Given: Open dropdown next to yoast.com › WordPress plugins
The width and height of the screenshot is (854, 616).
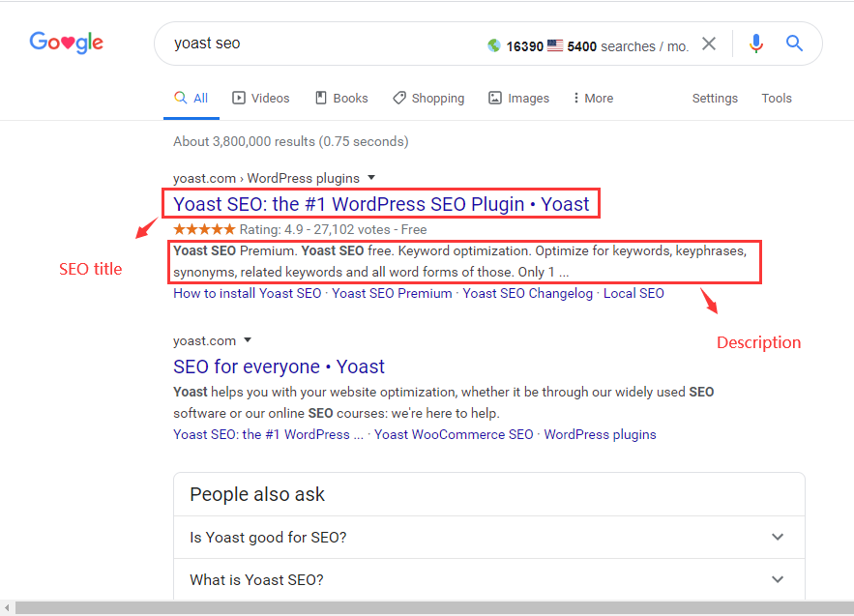Looking at the screenshot, I should tap(371, 178).
